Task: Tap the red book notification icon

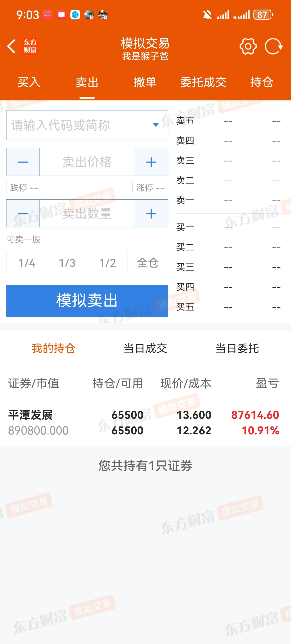Action: [x=61, y=15]
